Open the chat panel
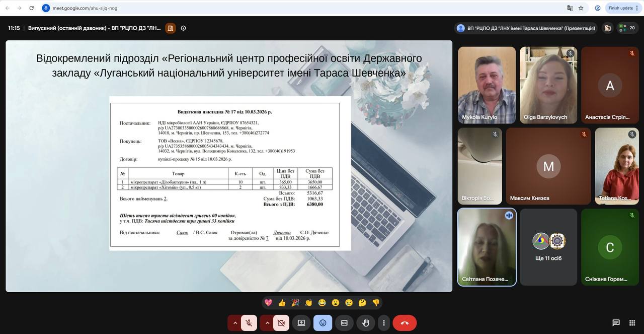644x334 pixels. click(x=616, y=323)
